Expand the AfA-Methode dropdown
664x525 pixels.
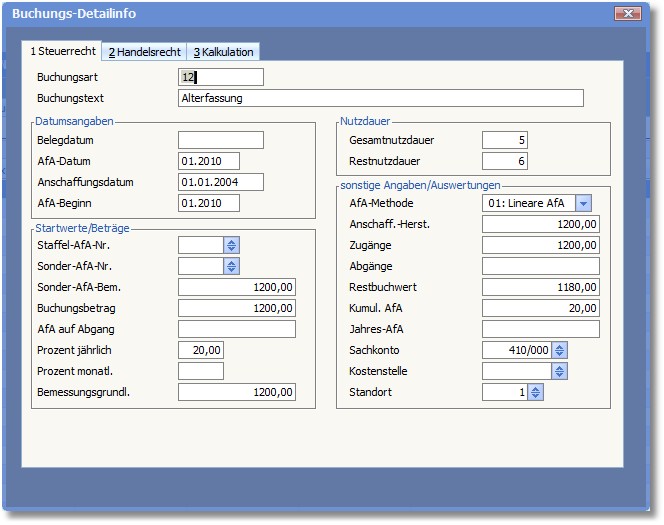(584, 203)
